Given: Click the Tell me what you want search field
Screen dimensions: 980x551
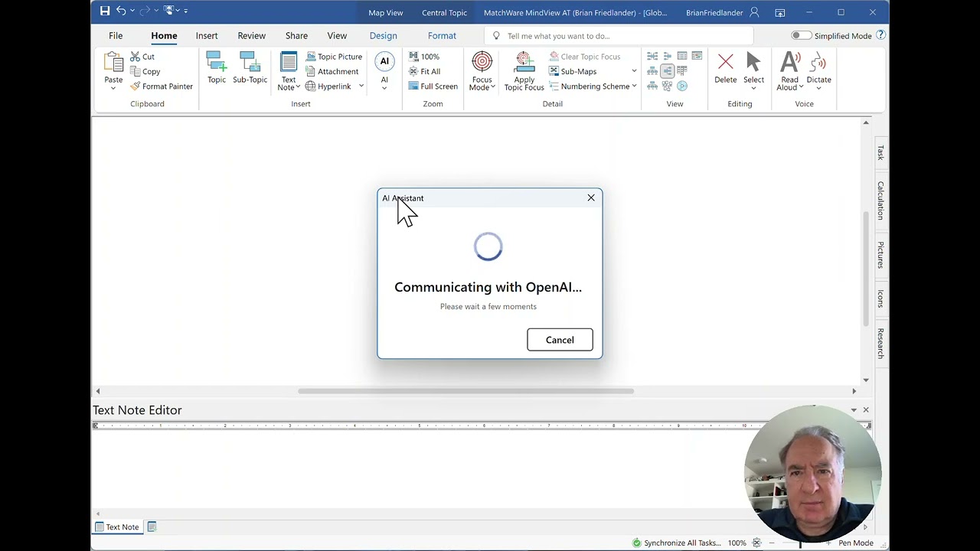Looking at the screenshot, I should tap(619, 36).
